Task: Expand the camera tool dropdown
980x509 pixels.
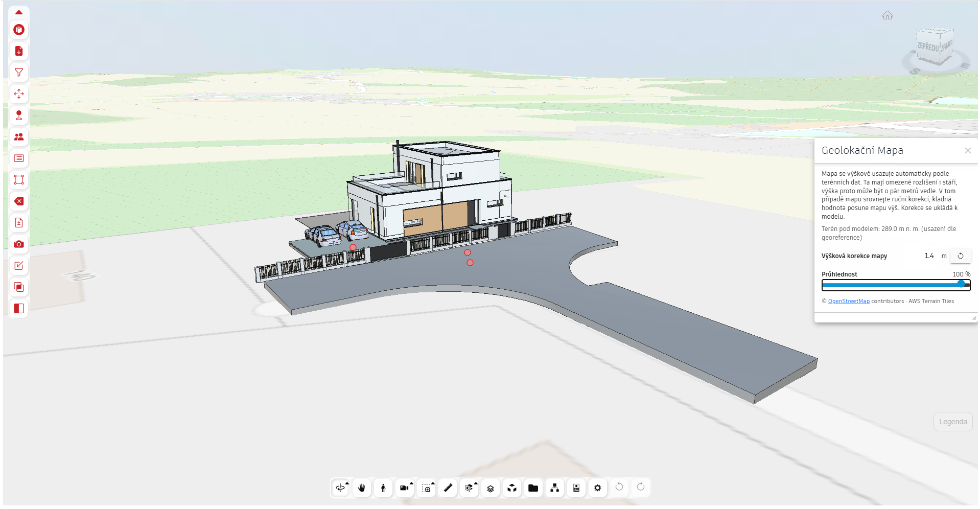Action: [x=411, y=483]
